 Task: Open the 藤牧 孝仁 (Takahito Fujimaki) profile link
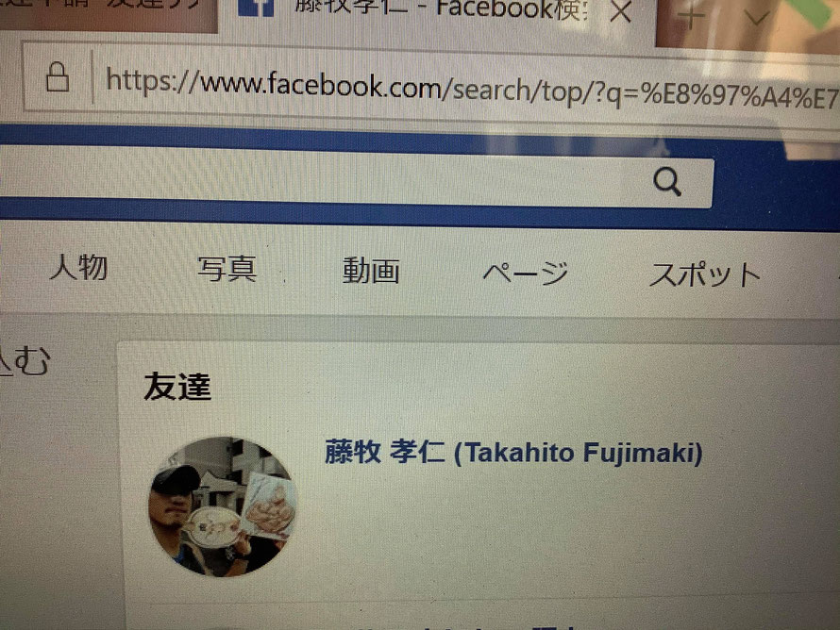click(513, 453)
